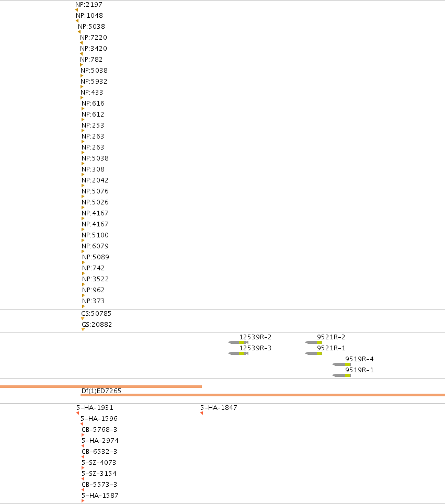The image size is (445, 504).
Task: Click the RNAi bar glyph for 9521R-1
Action: click(314, 353)
